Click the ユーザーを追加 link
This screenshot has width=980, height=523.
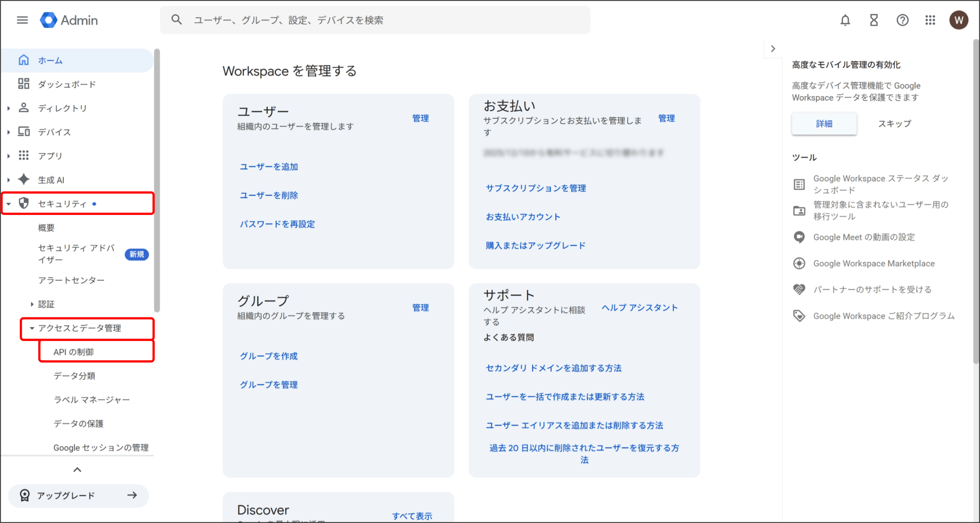[269, 166]
